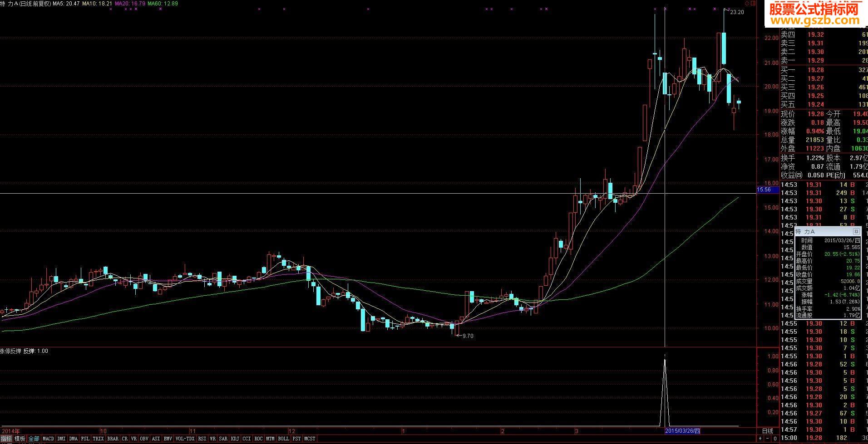
Task: Select the 模板 tab
Action: 20,439
